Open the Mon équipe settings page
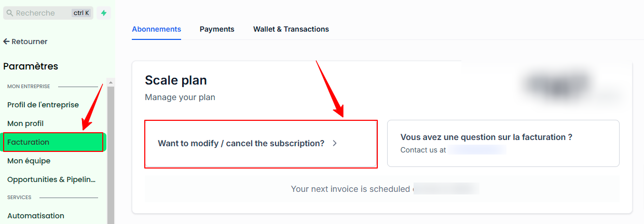 (29, 161)
